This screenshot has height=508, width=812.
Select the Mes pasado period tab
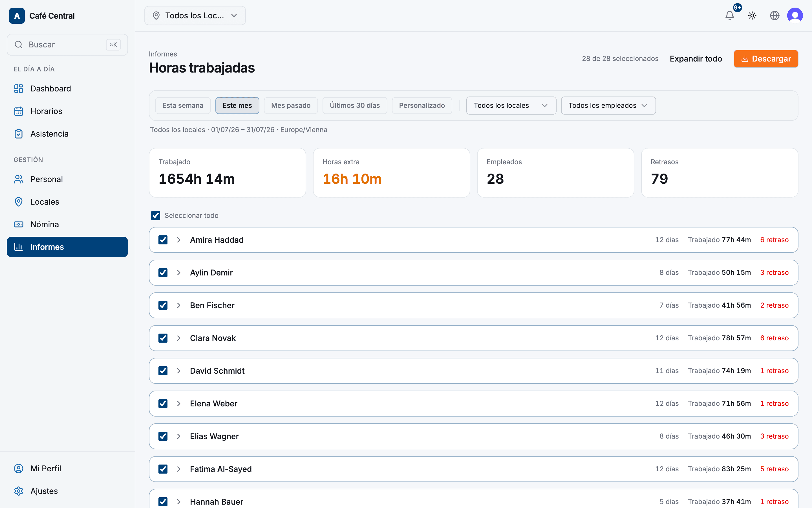pos(291,106)
